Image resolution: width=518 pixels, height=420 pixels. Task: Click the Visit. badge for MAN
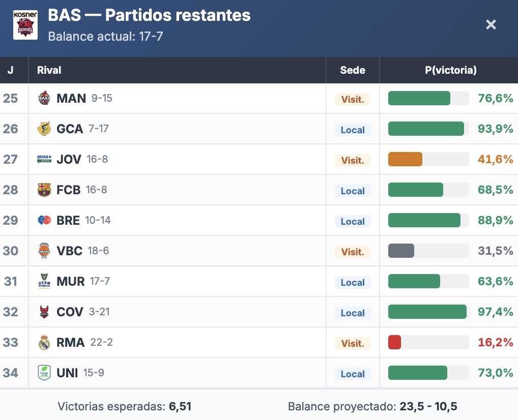coord(353,99)
